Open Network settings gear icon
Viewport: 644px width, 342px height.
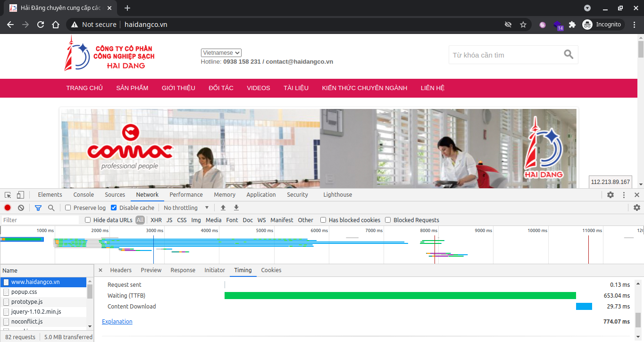click(637, 208)
